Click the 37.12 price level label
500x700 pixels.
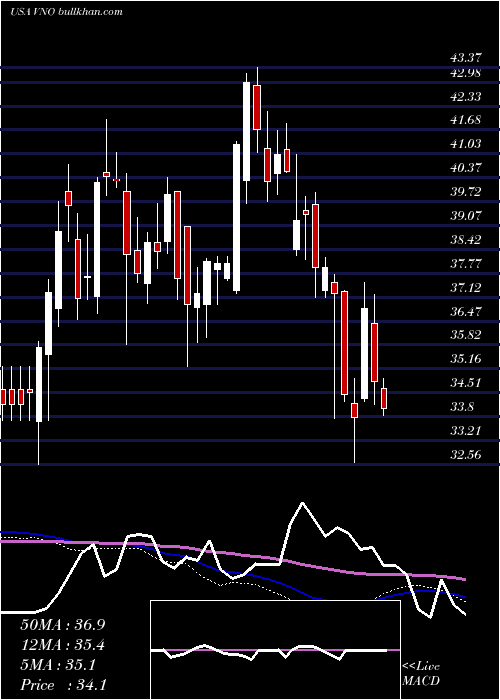466,288
